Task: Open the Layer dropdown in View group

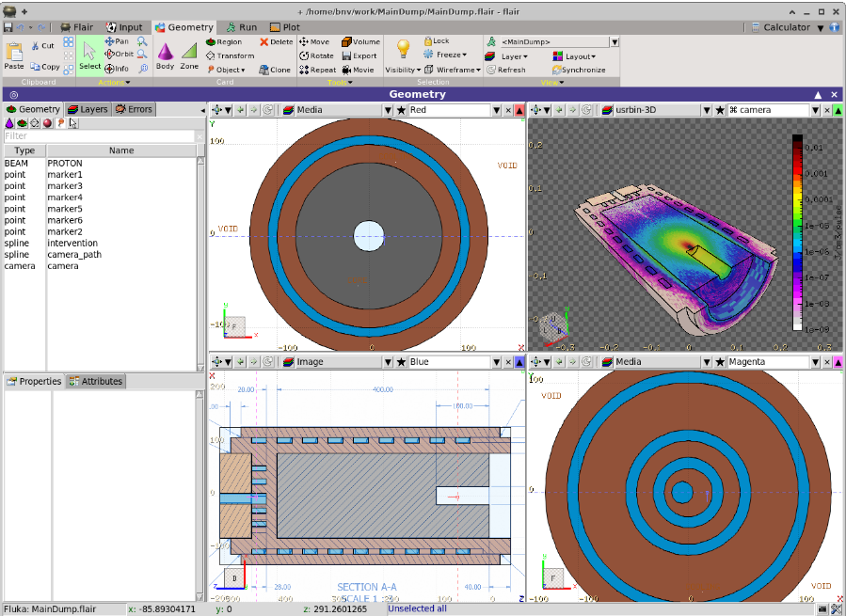Action: click(506, 56)
